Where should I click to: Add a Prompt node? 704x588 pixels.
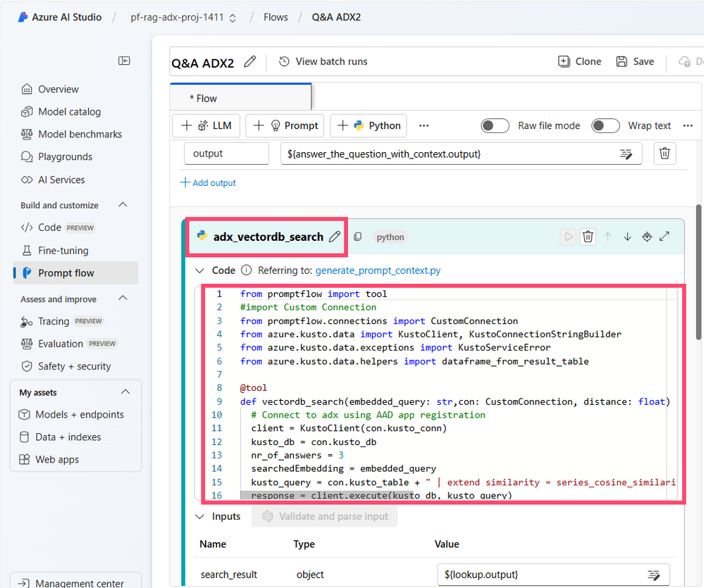(x=285, y=125)
